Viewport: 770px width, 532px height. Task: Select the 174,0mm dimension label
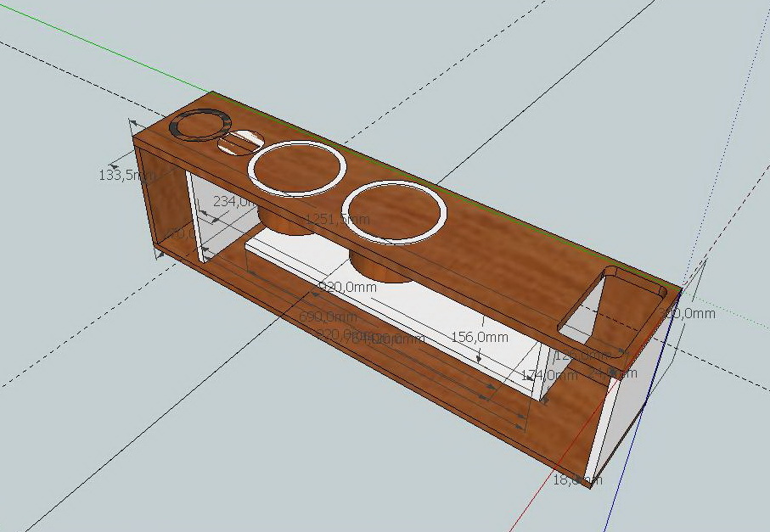pos(549,375)
